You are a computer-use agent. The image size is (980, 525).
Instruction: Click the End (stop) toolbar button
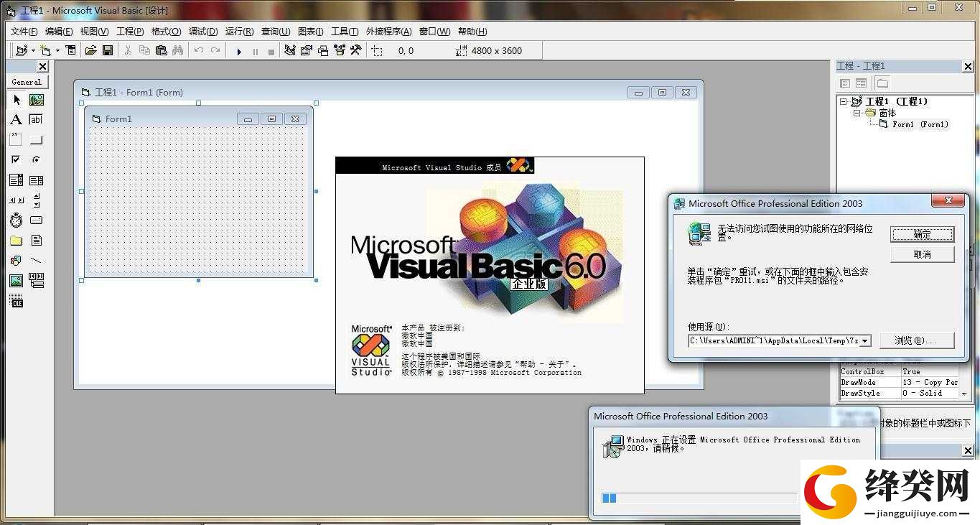[271, 51]
